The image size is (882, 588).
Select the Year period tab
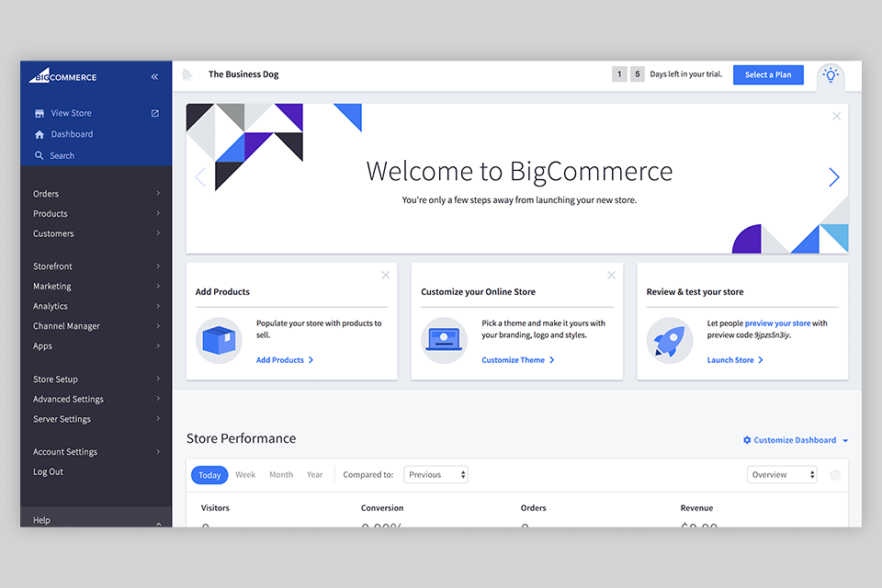pos(315,475)
